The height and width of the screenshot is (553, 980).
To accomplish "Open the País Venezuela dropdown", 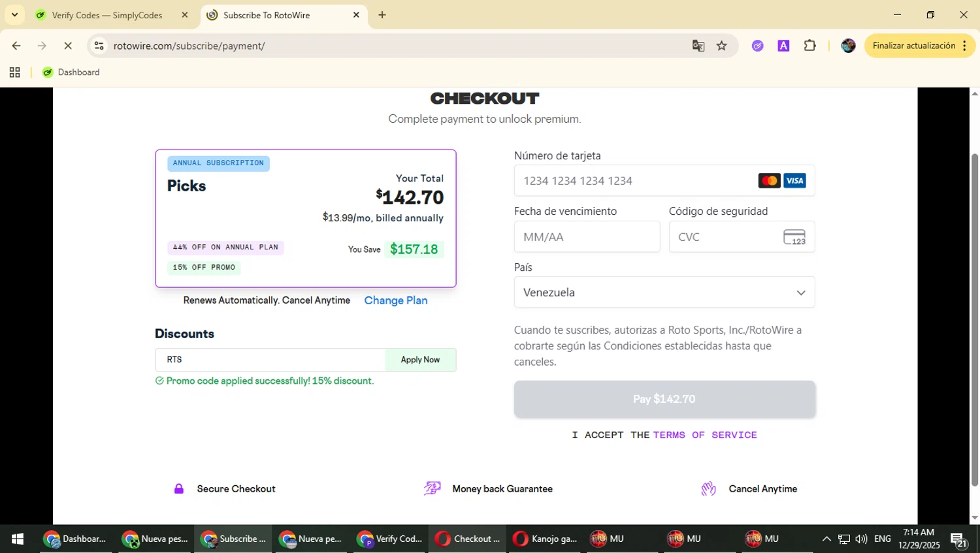I will [x=664, y=292].
